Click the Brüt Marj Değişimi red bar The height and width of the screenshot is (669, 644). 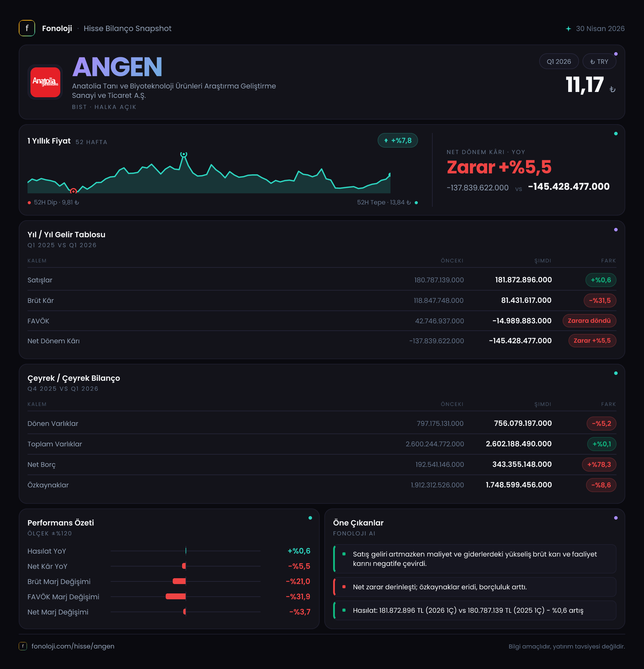click(179, 581)
